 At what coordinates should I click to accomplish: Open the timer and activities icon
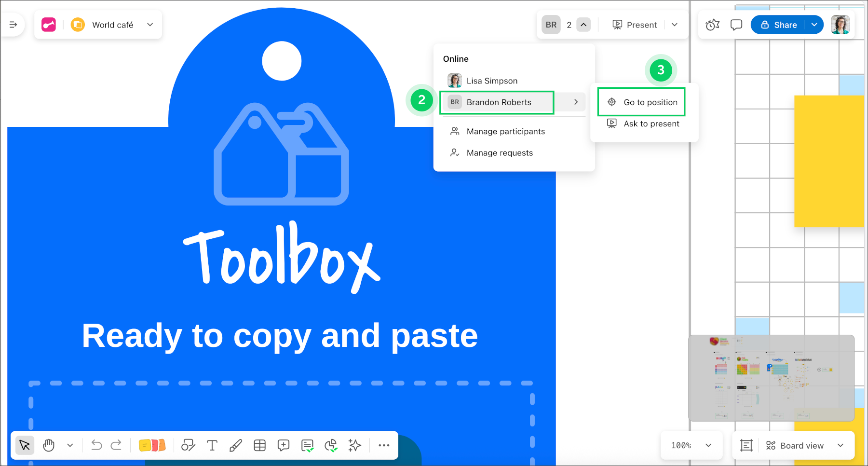tap(712, 25)
